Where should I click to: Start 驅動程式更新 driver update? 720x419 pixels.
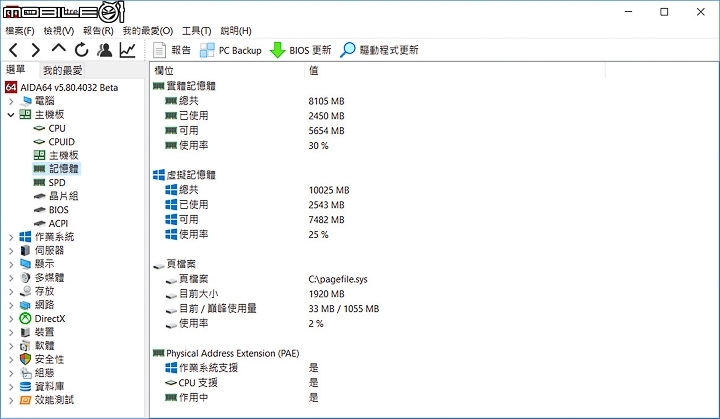click(x=380, y=50)
